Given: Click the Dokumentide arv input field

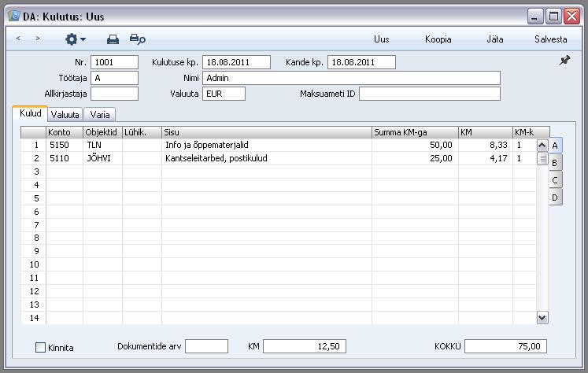Looking at the screenshot, I should point(206,346).
